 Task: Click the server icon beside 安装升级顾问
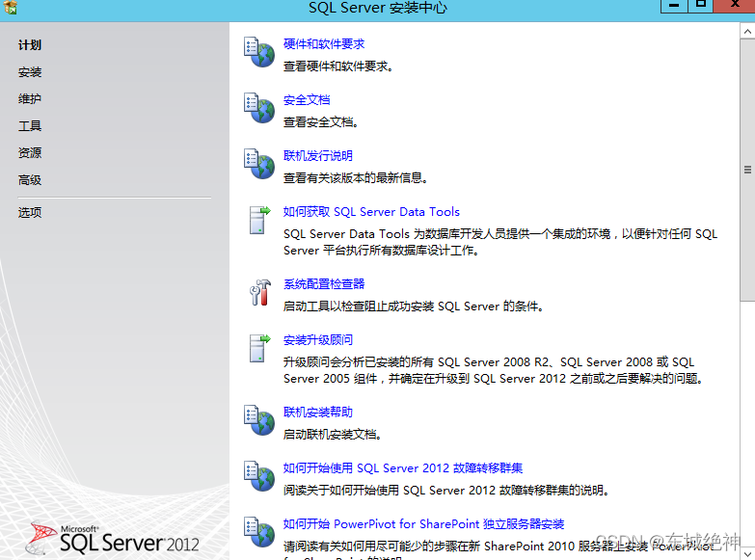click(259, 348)
